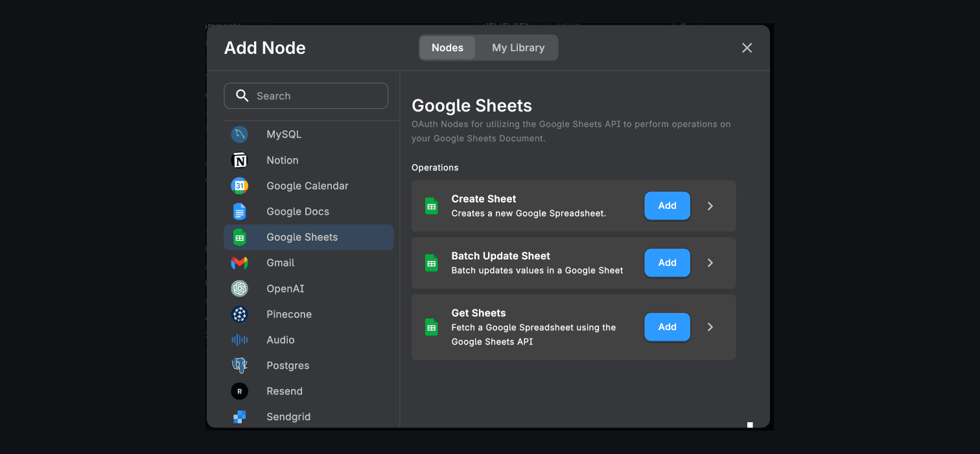This screenshot has height=454, width=980.
Task: Expand the Create Sheet operation details
Action: click(710, 206)
